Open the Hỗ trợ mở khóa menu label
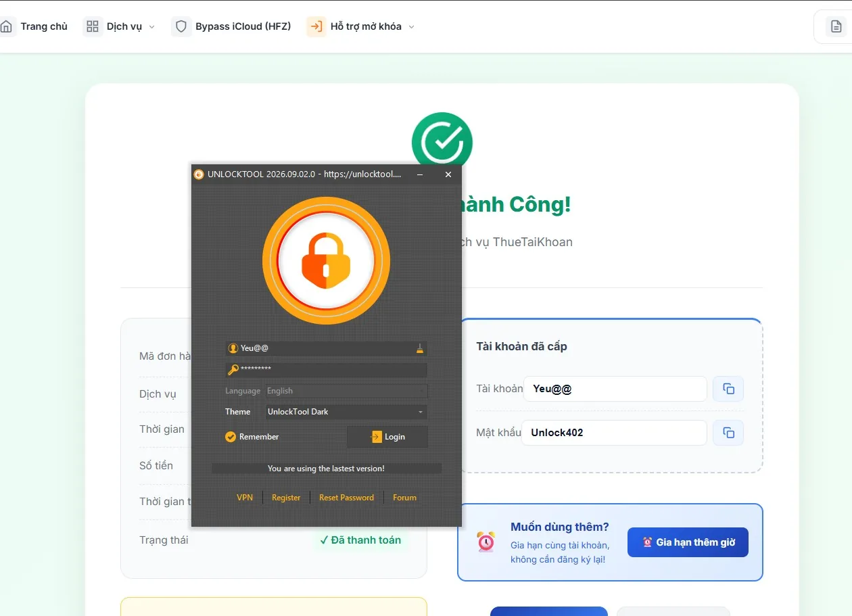The image size is (852, 616). click(366, 26)
